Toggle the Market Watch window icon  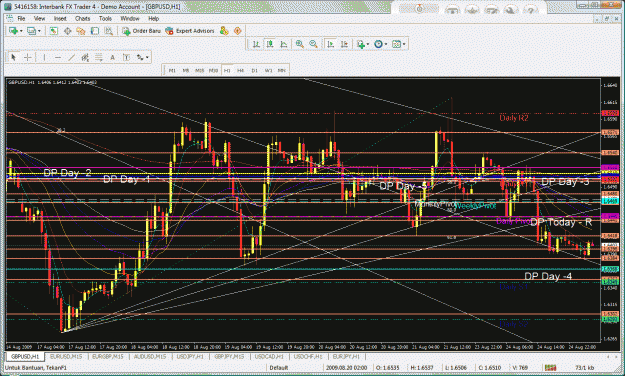coord(53,31)
